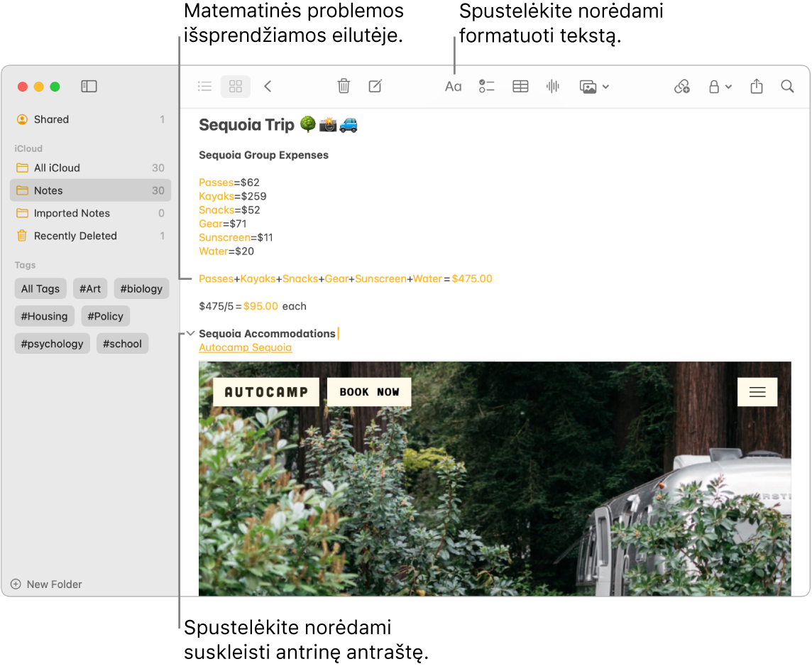
Task: Start an audio recording with the waveform tool
Action: [x=553, y=86]
